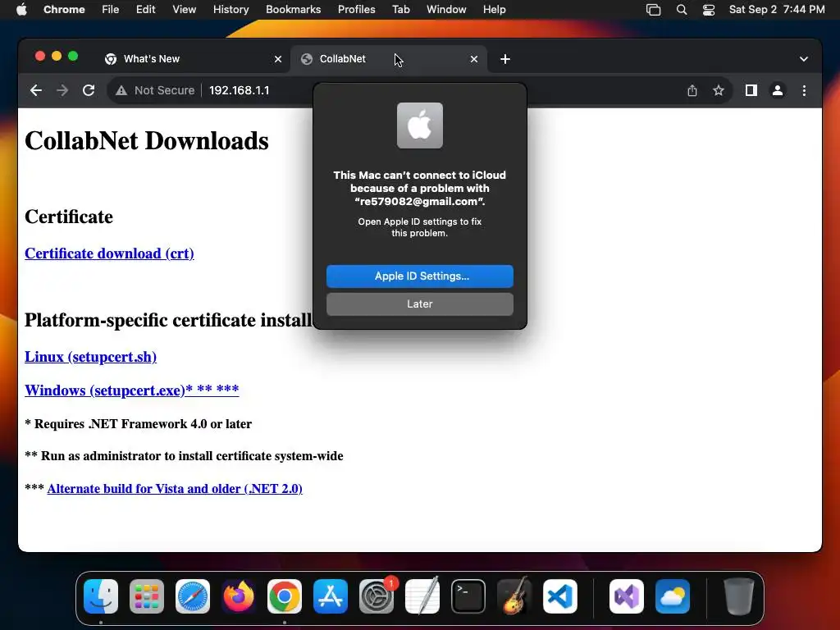This screenshot has width=840, height=630.
Task: Click the Not Secure warning icon
Action: coord(121,90)
